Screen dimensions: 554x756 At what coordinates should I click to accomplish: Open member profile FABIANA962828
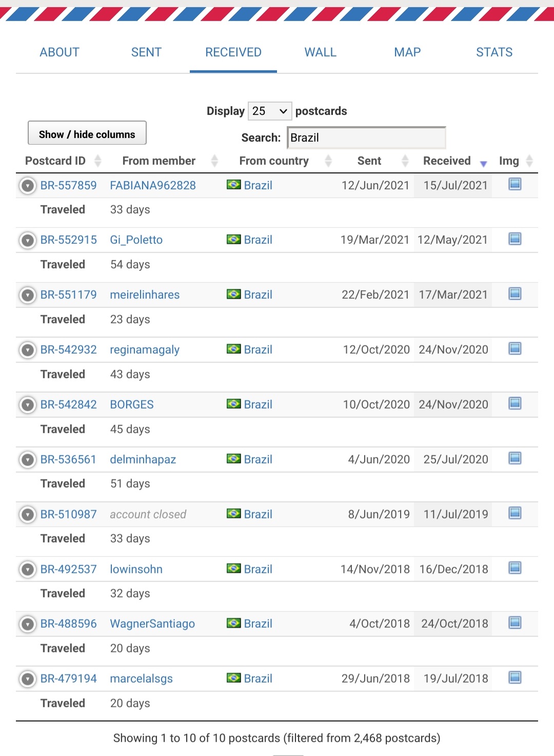click(153, 185)
